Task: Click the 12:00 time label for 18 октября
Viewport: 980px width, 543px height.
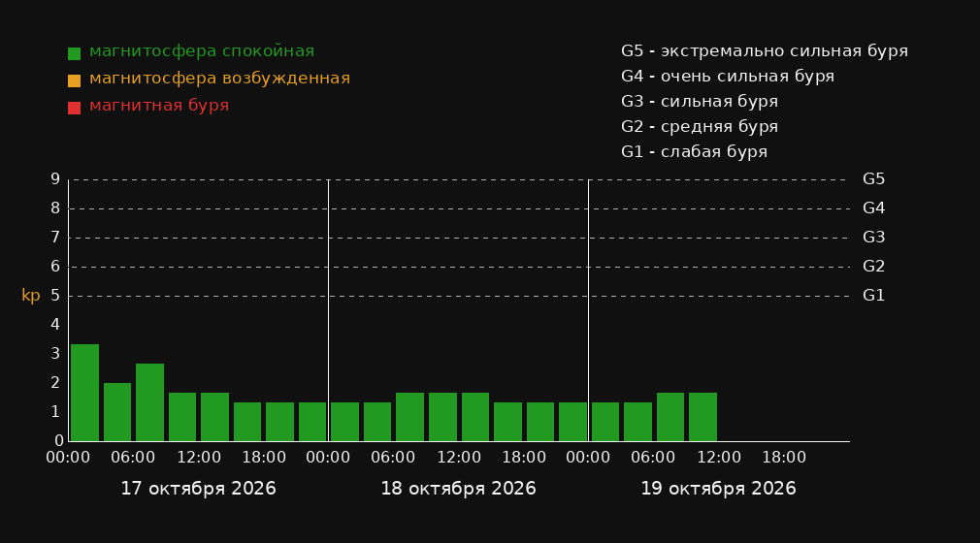Action: pyautogui.click(x=459, y=458)
